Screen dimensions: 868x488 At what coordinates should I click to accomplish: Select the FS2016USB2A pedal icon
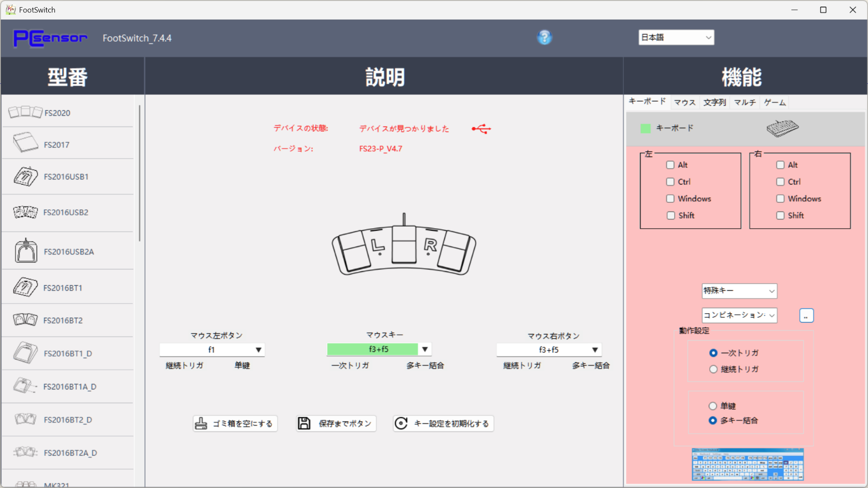pos(26,251)
